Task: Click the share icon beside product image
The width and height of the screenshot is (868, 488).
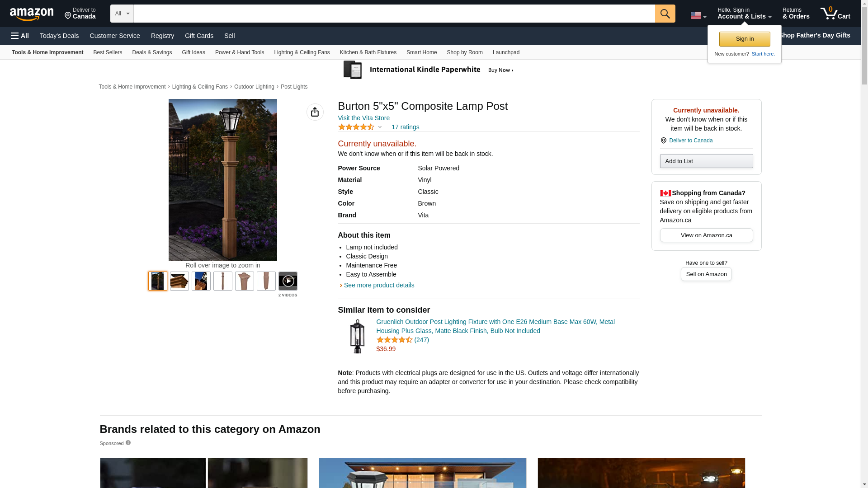Action: point(315,112)
